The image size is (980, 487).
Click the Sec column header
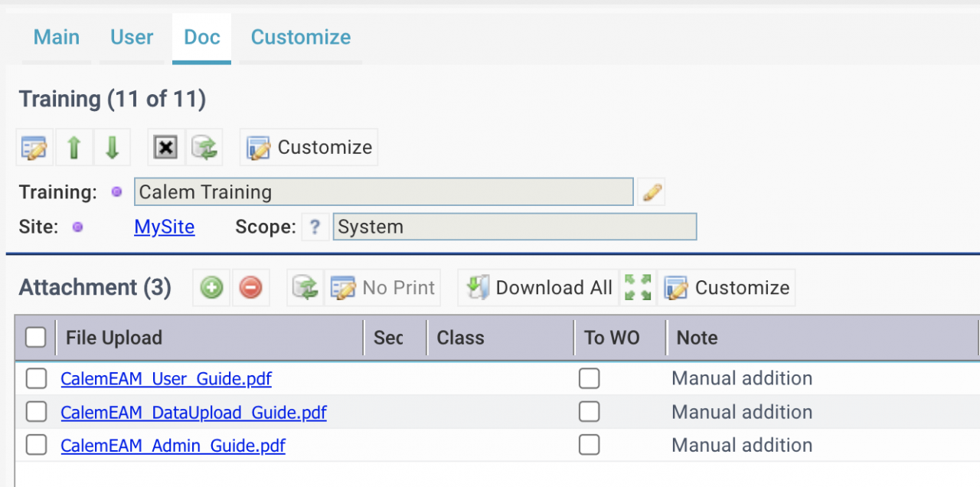[395, 338]
